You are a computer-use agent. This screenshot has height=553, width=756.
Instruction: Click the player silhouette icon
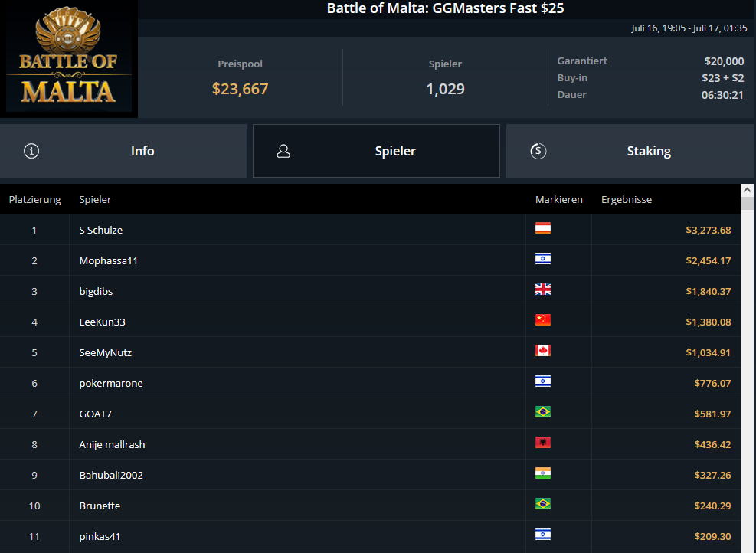click(x=283, y=152)
